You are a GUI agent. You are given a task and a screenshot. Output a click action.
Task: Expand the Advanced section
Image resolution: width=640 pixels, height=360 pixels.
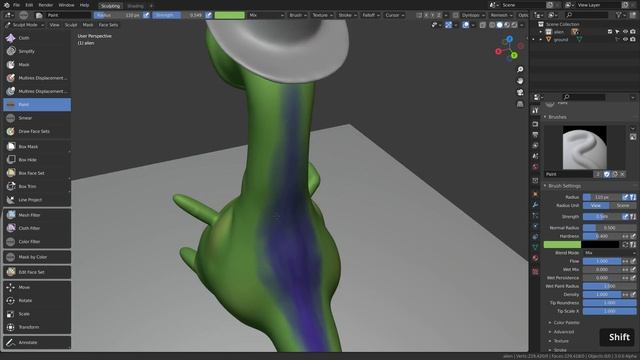tap(562, 332)
